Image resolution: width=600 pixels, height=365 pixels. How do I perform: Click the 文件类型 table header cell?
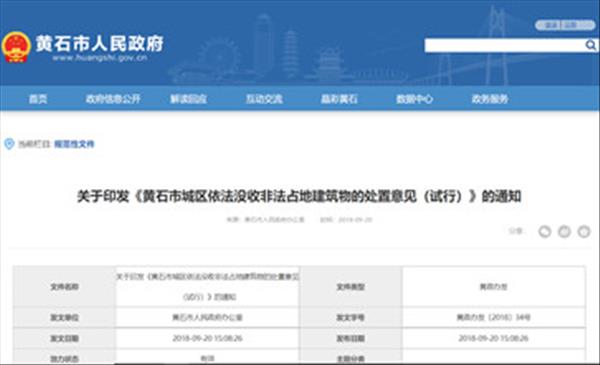(351, 287)
